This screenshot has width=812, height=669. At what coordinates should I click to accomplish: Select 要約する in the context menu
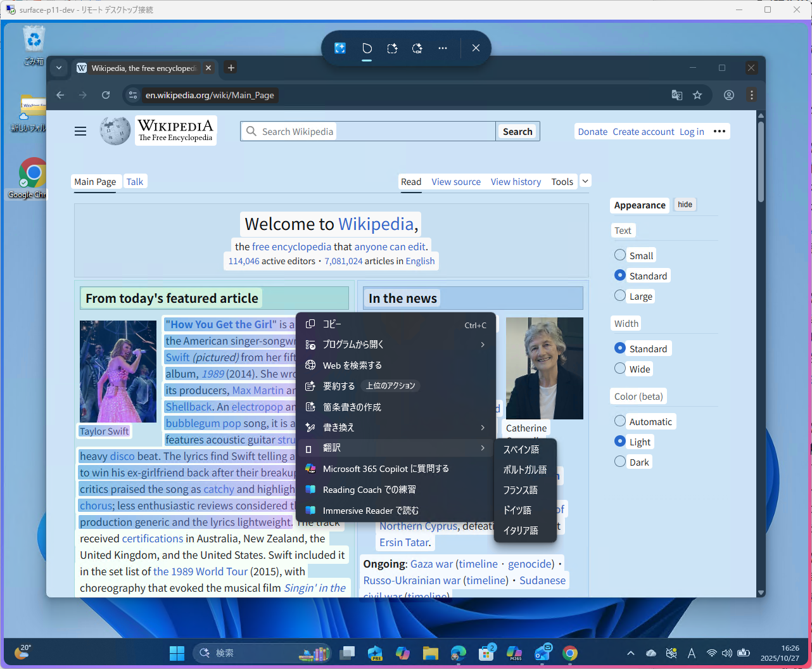click(396, 386)
